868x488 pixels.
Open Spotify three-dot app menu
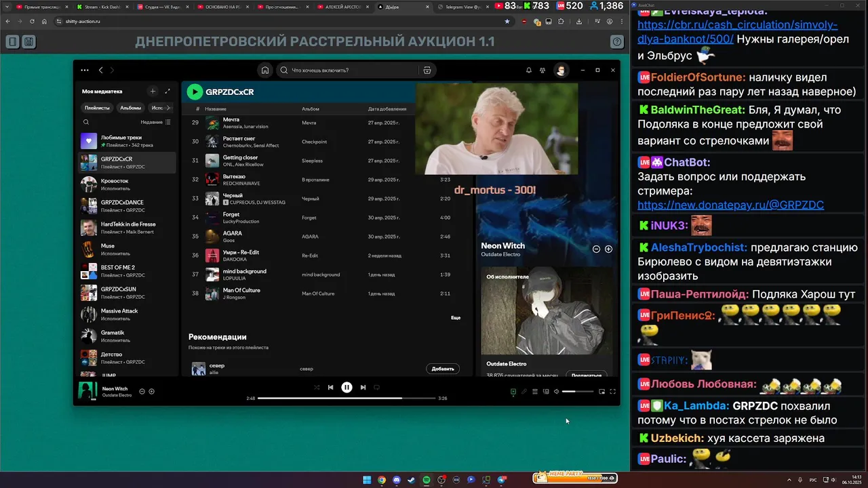click(85, 70)
